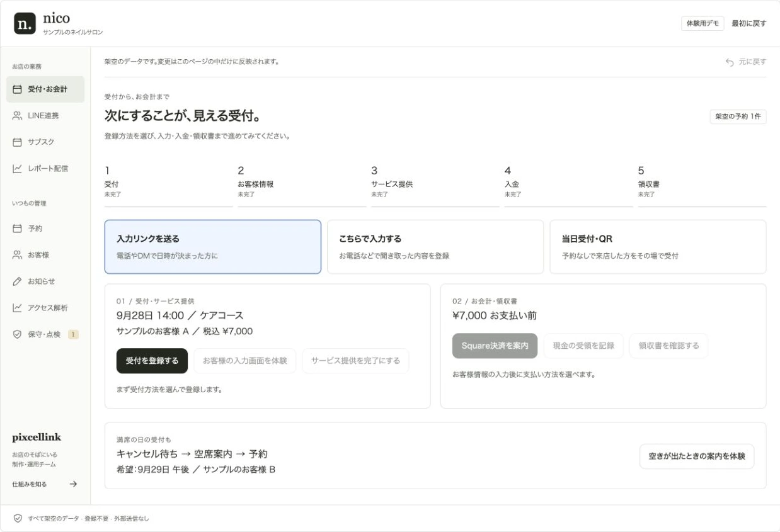Click 最初に戻す in the header
780x532 pixels.
749,23
